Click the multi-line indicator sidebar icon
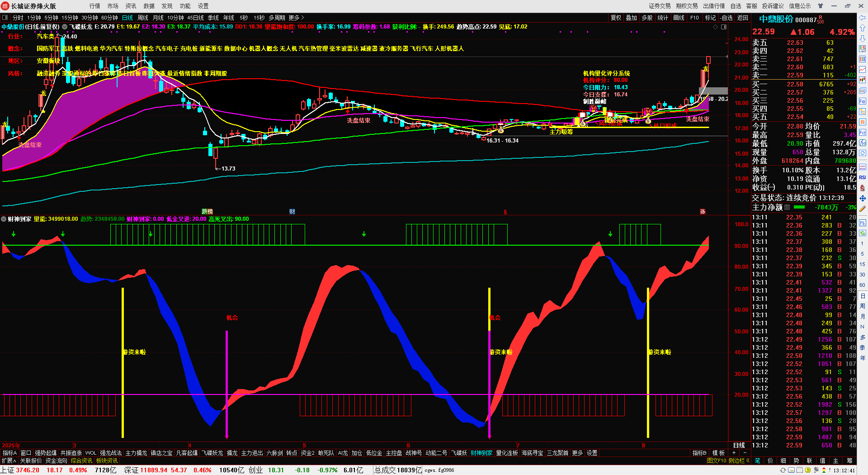Viewport: 868px width, 475px height. pos(863,167)
